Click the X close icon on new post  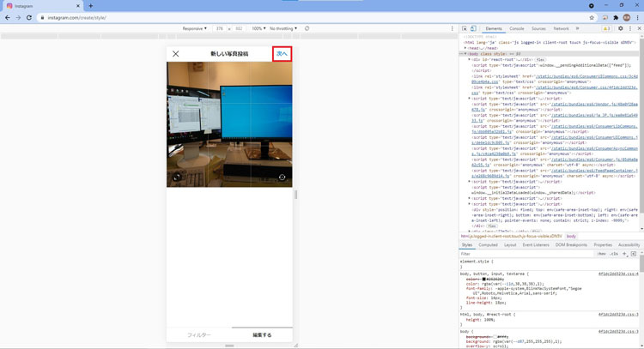[x=176, y=54]
